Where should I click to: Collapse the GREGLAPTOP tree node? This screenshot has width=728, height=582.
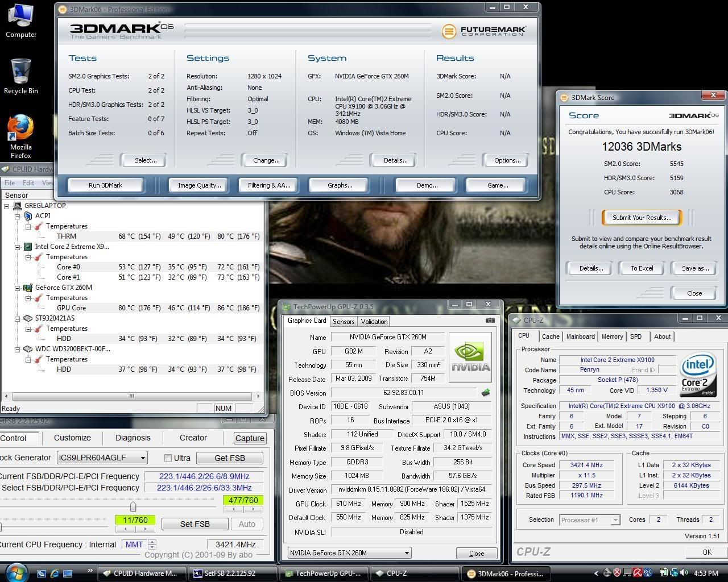7,206
